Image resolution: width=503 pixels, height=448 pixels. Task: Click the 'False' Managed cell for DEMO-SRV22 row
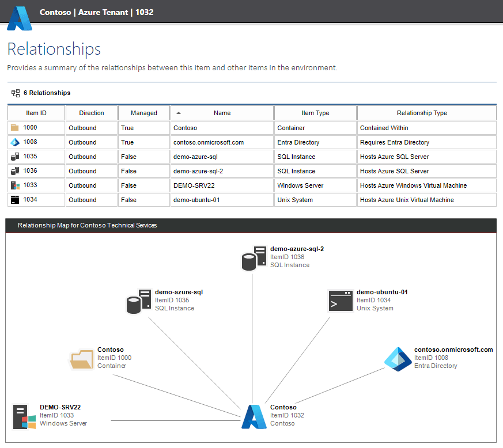(143, 185)
